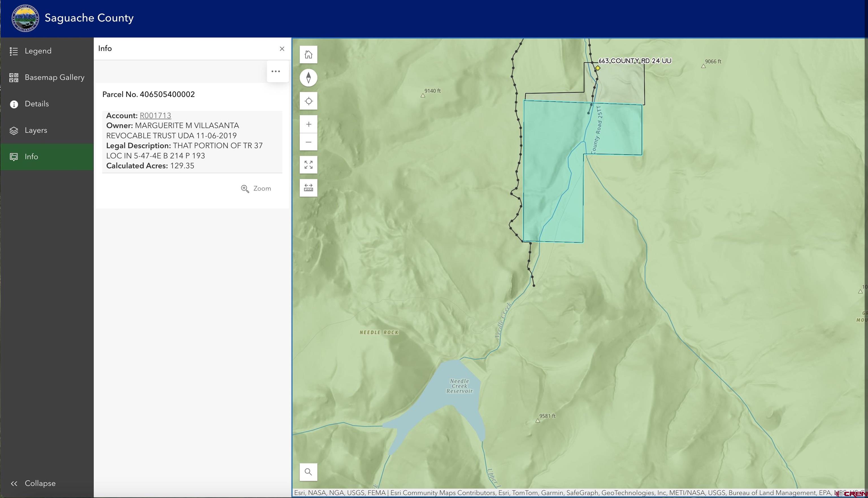Open the Legend panel
The image size is (868, 498).
pyautogui.click(x=38, y=51)
